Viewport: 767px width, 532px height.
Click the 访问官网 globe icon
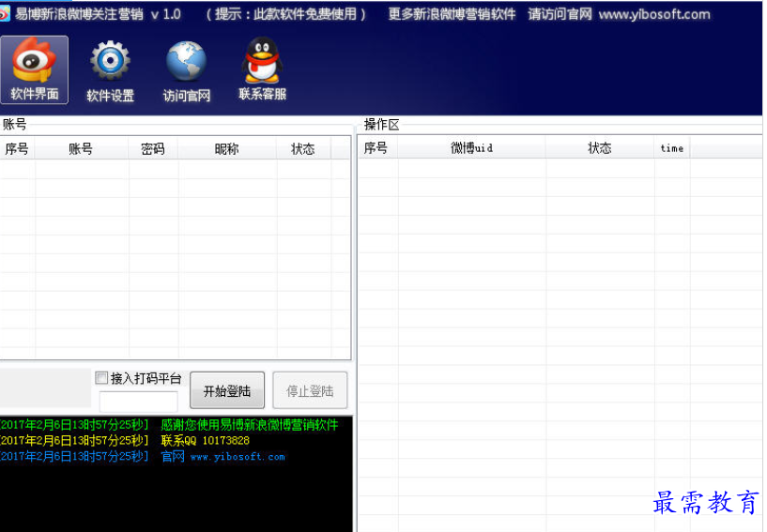[187, 70]
